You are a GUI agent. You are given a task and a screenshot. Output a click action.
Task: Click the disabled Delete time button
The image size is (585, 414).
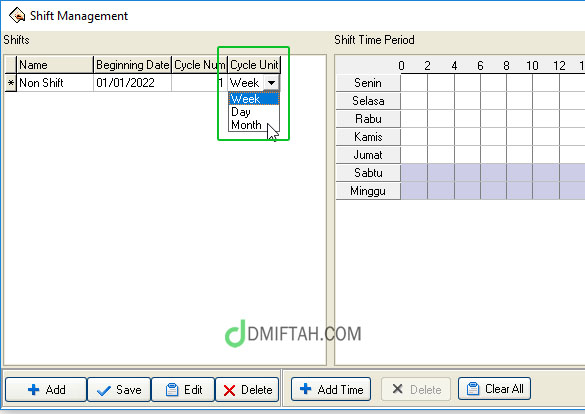click(x=416, y=389)
